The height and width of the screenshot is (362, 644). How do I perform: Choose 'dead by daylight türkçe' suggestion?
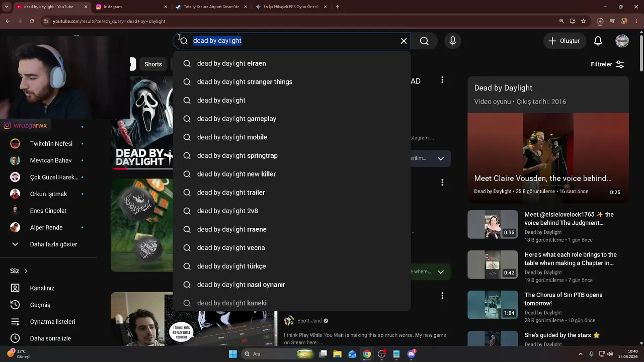pos(292,266)
